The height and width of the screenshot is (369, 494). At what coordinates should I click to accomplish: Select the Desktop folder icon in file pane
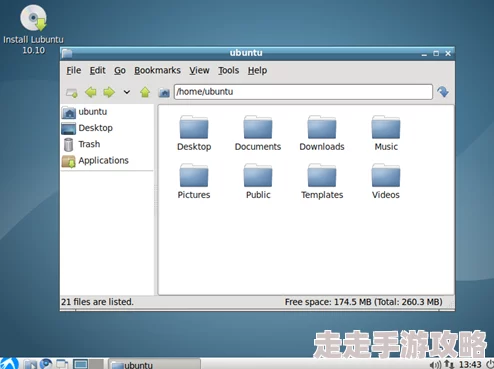[194, 133]
